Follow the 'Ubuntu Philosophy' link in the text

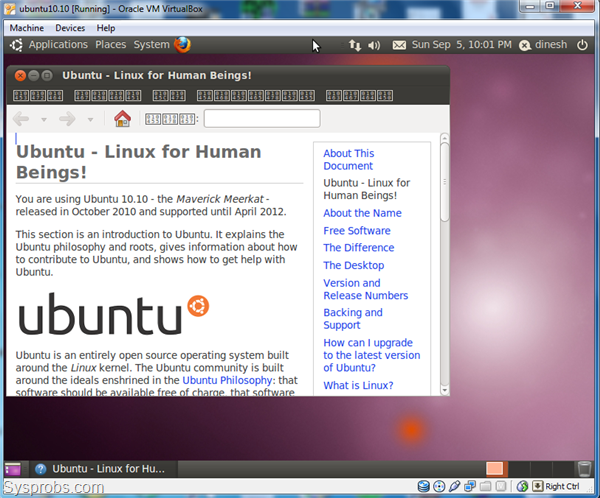pyautogui.click(x=227, y=380)
